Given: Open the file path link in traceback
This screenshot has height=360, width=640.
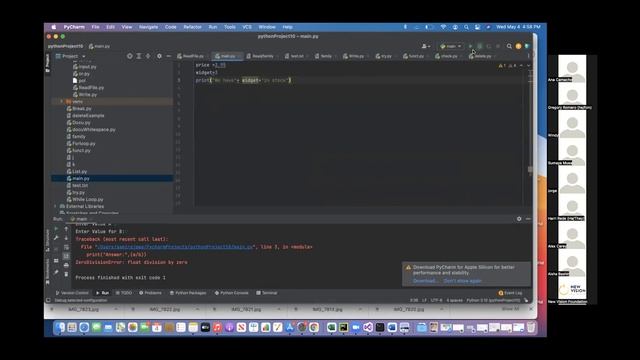Looking at the screenshot, I should pos(174,247).
